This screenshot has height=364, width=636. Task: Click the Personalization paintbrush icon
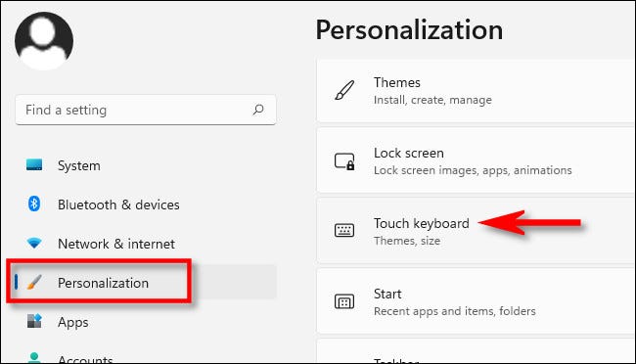tap(34, 282)
